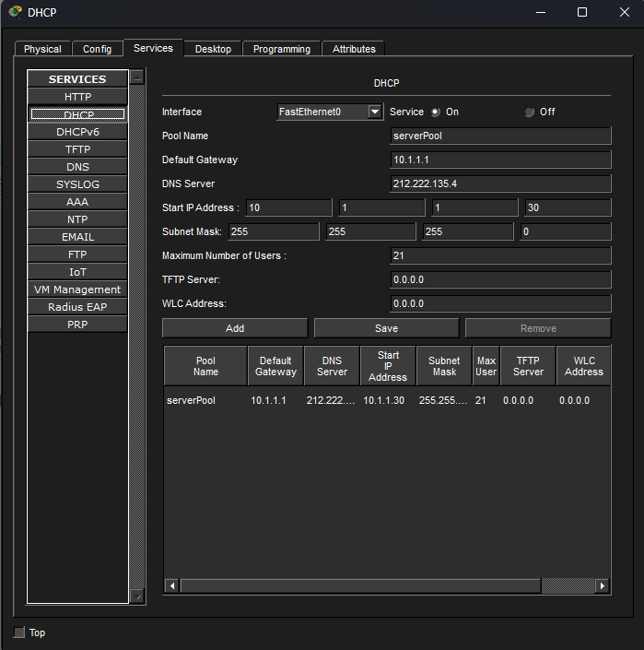
Task: Open the DNS service
Action: [77, 167]
